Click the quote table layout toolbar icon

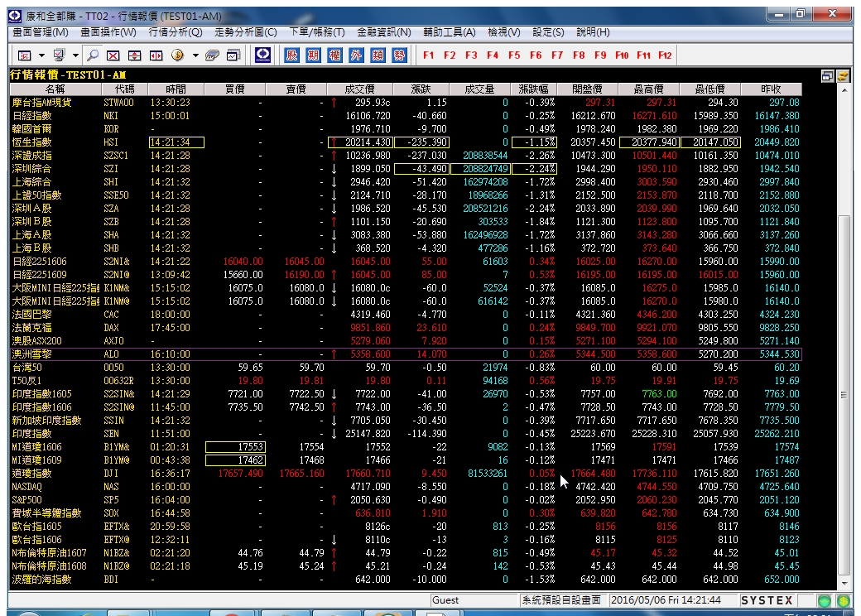click(x=24, y=55)
